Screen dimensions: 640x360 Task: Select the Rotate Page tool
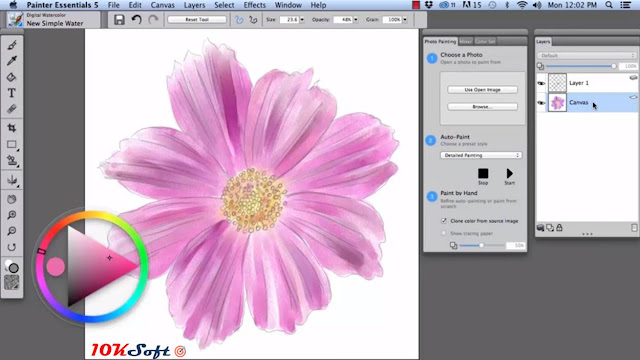12,247
